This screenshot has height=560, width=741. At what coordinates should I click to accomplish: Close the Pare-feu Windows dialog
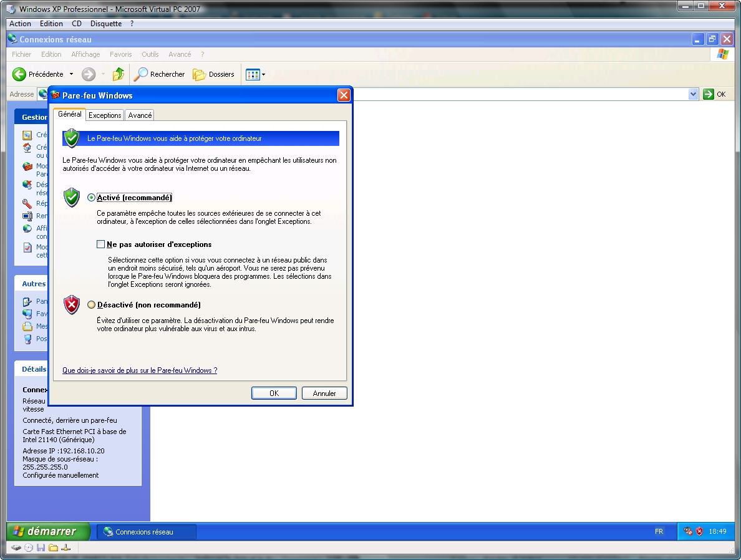[x=344, y=95]
